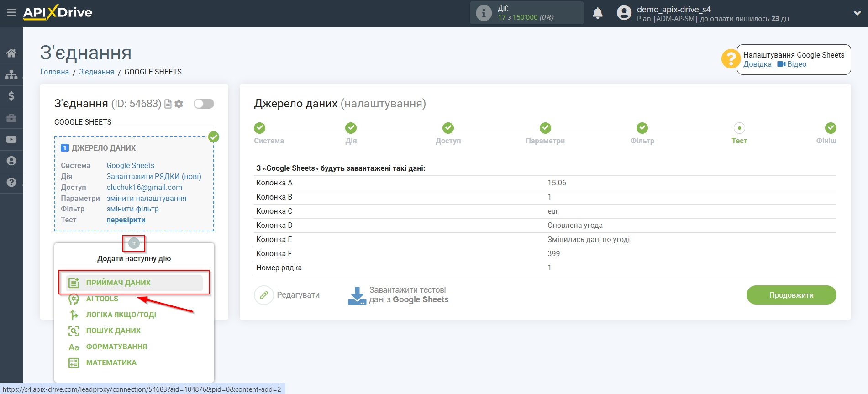
Task: Open the notifications bell
Action: [x=597, y=13]
